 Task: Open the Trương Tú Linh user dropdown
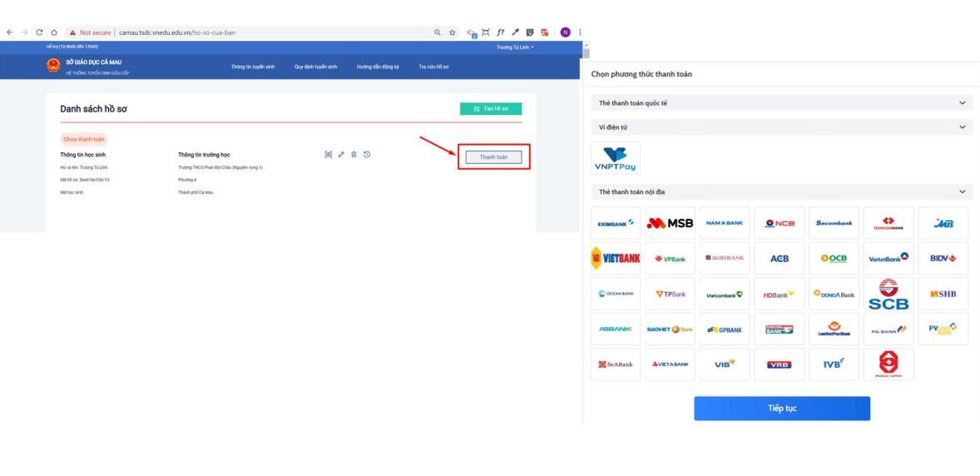click(515, 47)
